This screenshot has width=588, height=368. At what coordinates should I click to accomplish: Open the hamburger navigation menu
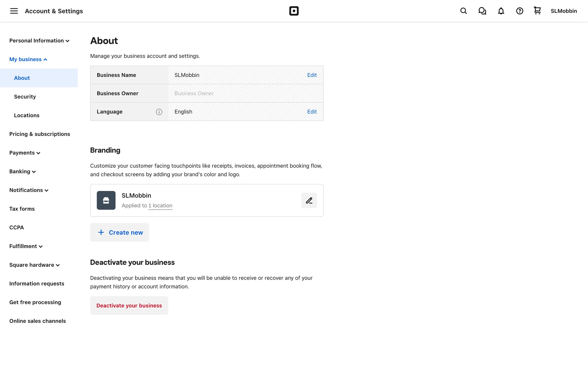tap(14, 11)
